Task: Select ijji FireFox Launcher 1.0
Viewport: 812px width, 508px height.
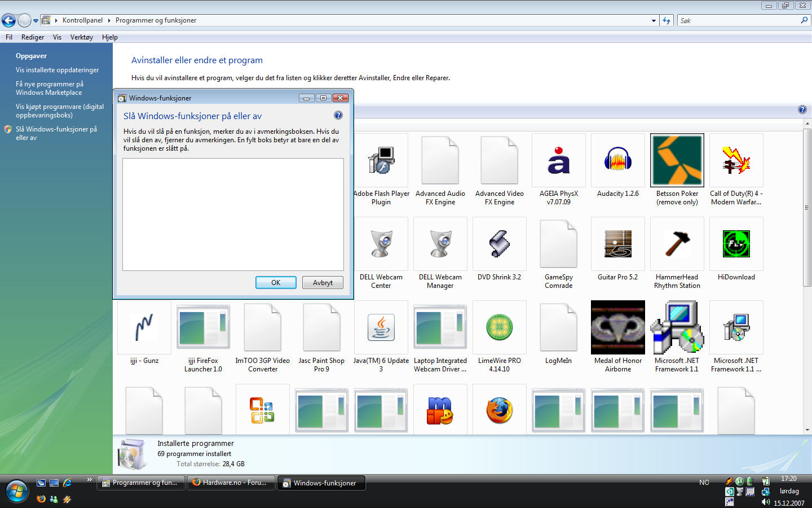Action: [204, 338]
